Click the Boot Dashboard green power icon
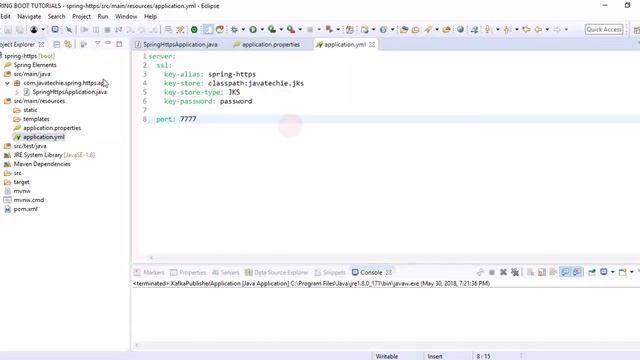640x360 pixels. coord(194,29)
